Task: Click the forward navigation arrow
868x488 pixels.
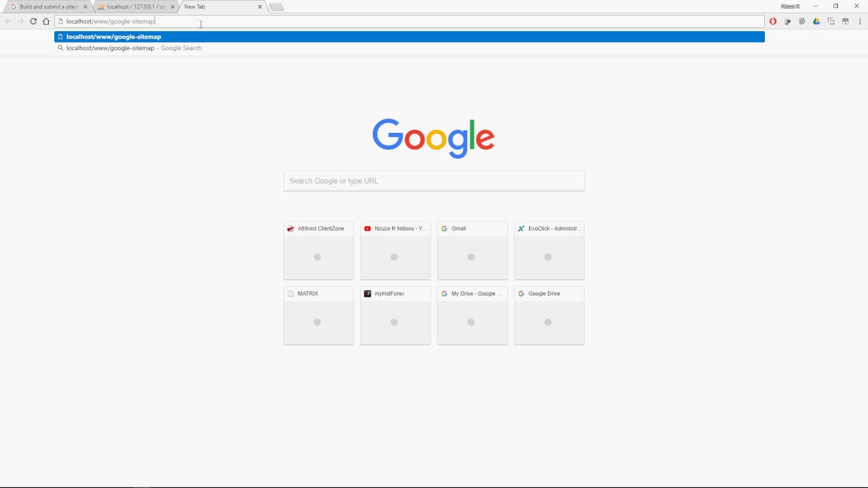Action: coord(20,22)
